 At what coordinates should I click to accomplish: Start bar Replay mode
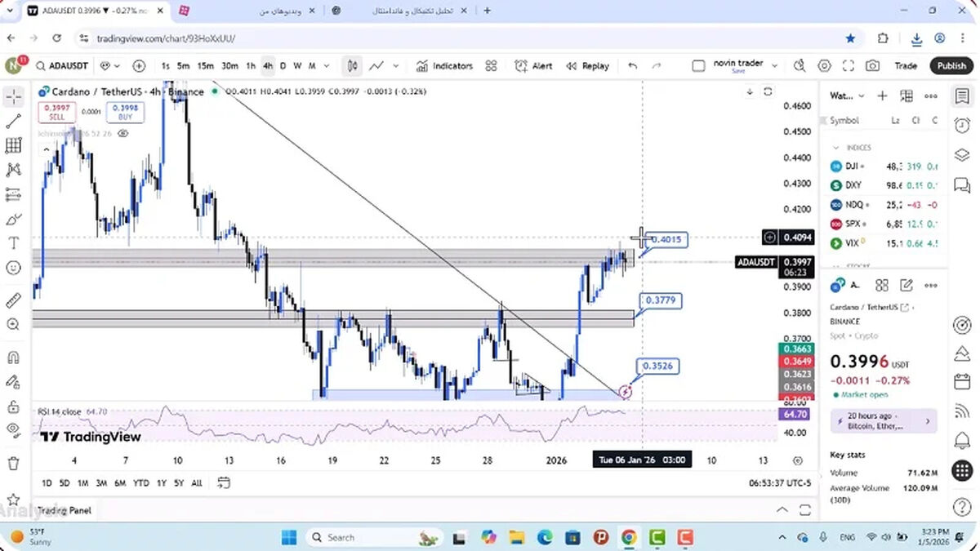587,66
